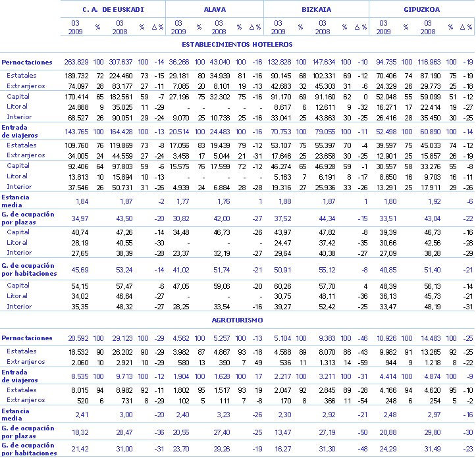Select the 2008 room occupancy value 53,24
Image resolution: width=476 pixels, height=458 pixels.
click(x=124, y=270)
